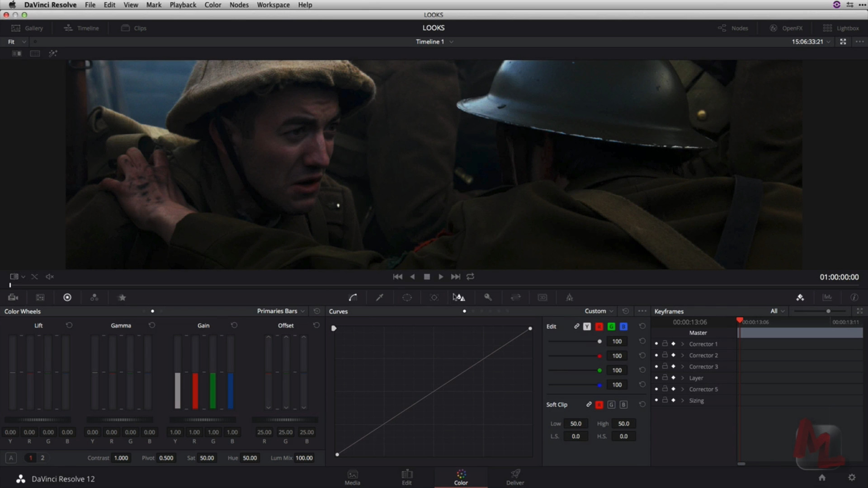Open Stereoscopic 3D palette

(542, 297)
